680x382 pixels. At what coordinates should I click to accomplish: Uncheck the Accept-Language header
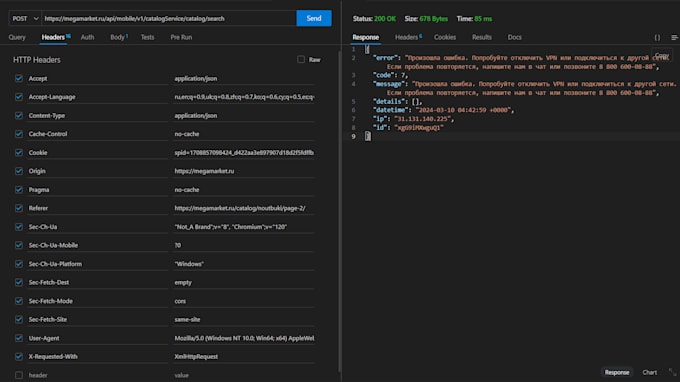(x=19, y=97)
